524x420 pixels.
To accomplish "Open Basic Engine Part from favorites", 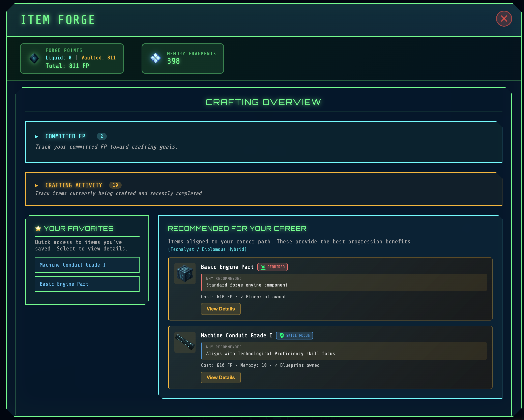I will point(87,284).
